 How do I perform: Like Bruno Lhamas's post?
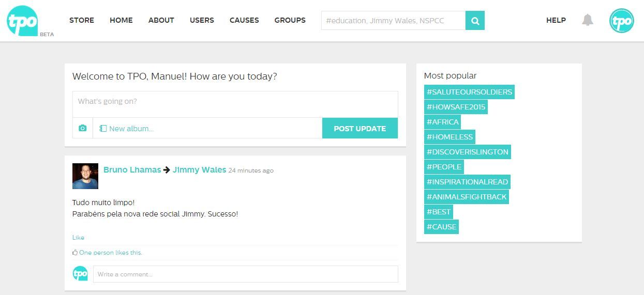(x=78, y=238)
